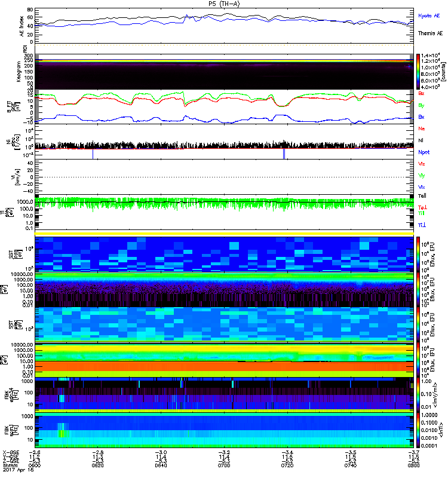Click the bright burst in FBK magnetic spectrogram

[62, 430]
